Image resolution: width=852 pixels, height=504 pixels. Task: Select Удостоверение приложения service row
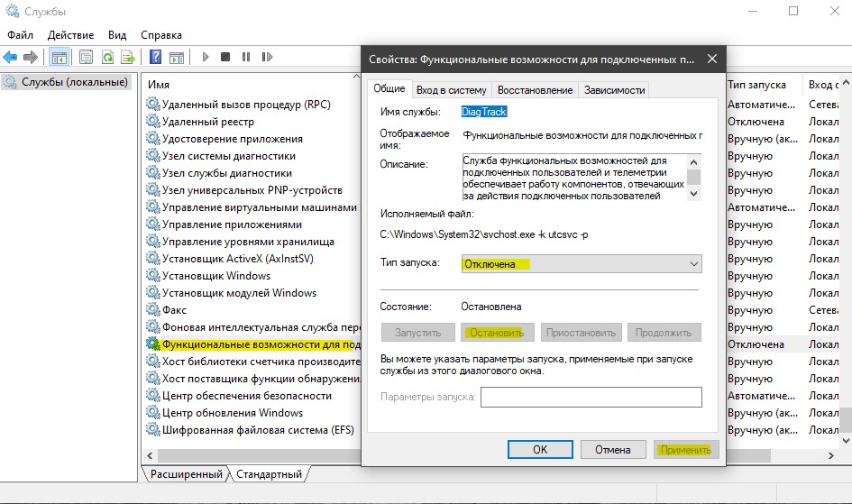[232, 139]
